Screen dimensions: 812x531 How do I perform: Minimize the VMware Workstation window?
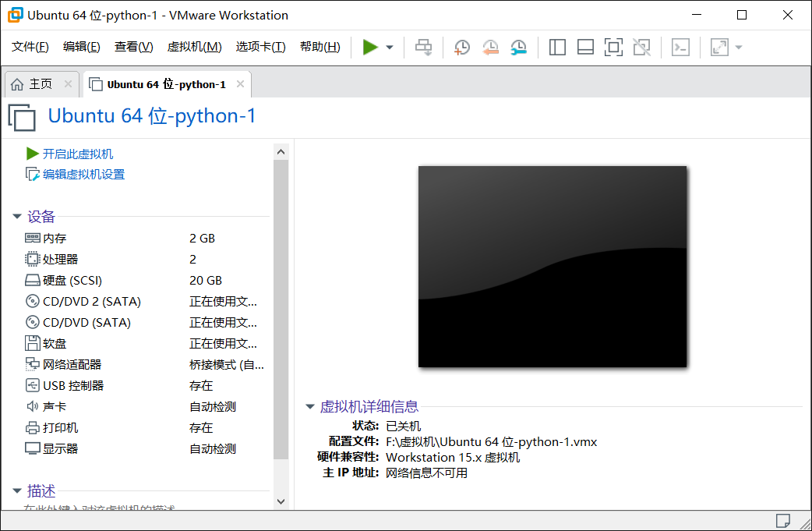[697, 15]
